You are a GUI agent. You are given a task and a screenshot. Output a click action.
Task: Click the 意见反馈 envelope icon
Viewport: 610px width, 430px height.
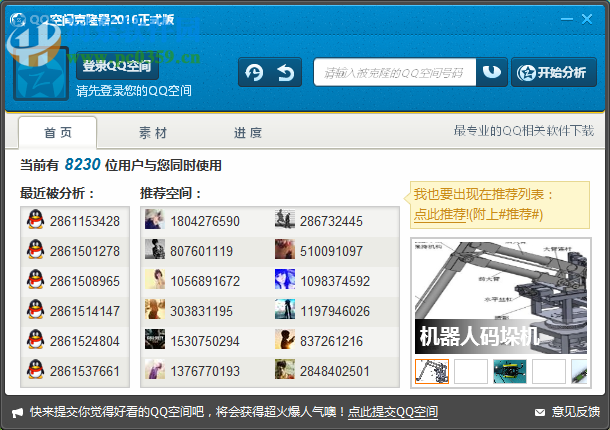[x=540, y=412]
